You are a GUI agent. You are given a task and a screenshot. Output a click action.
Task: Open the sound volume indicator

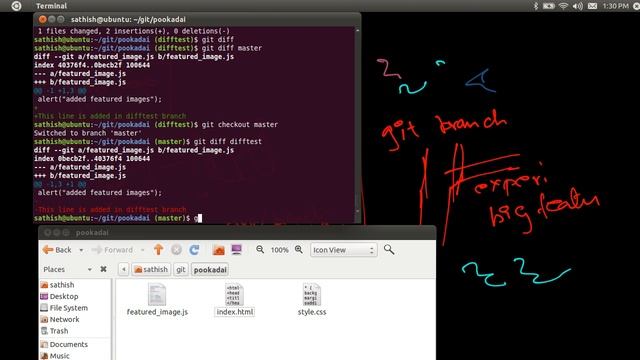click(578, 6)
